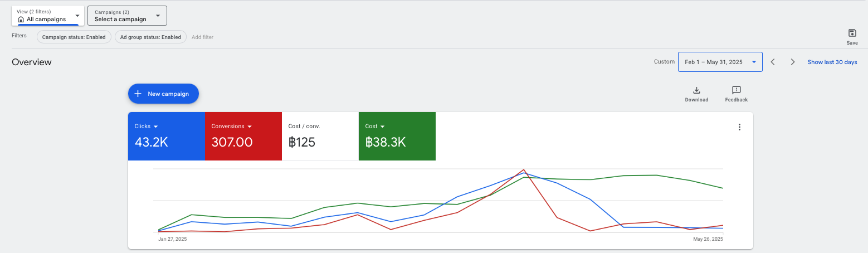Expand the Clicks metric dropdown arrow
868x253 pixels.
(156, 126)
